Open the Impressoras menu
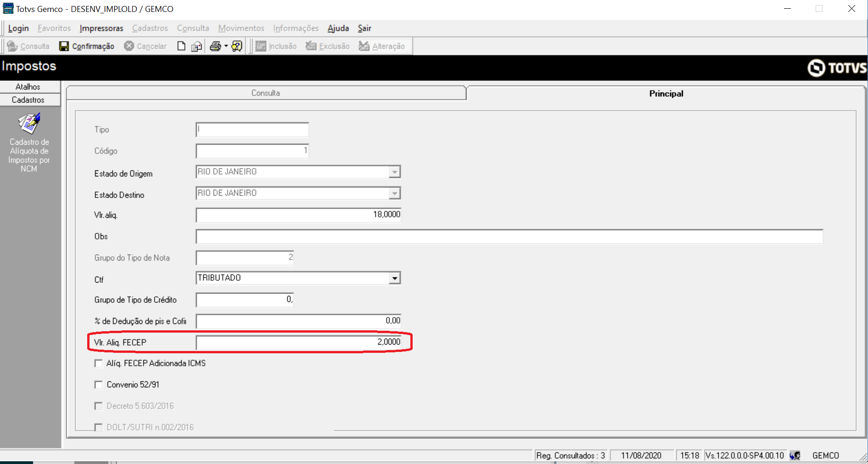This screenshot has width=868, height=464. (x=101, y=28)
